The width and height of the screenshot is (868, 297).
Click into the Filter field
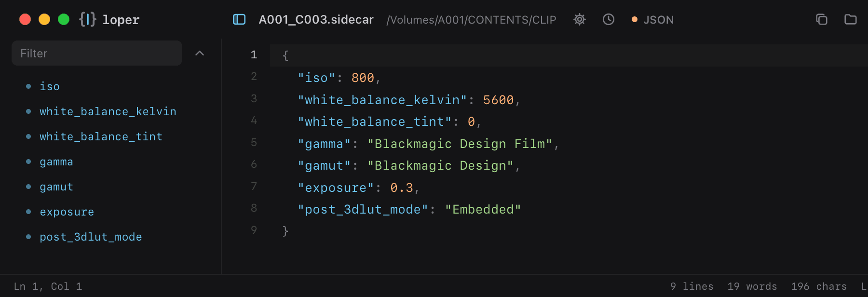pyautogui.click(x=97, y=53)
